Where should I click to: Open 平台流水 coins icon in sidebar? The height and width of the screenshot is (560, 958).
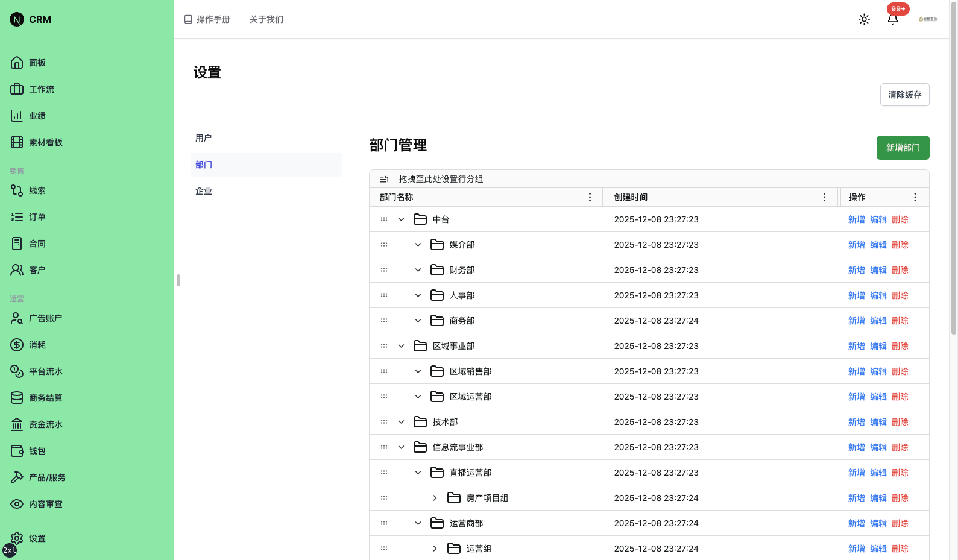17,371
